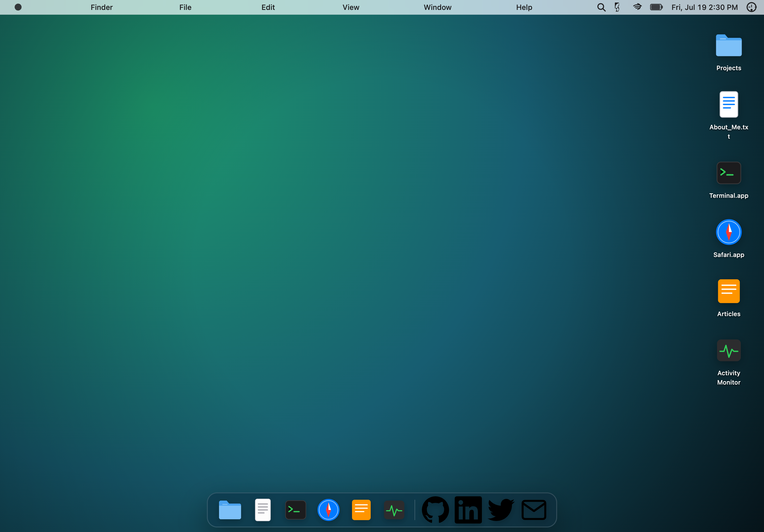Open the File menu
764x532 pixels.
(185, 7)
